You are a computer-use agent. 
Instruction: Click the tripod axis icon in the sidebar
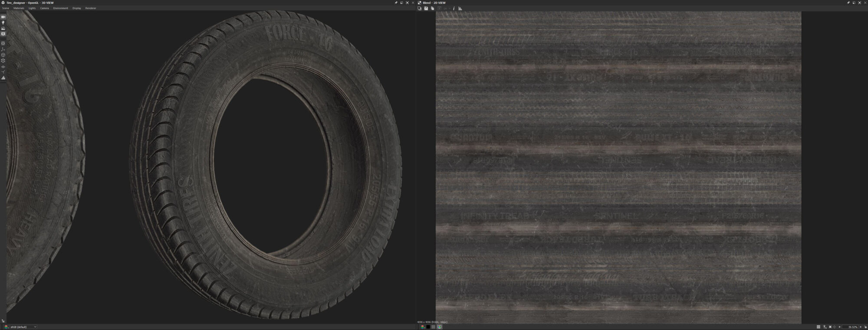coord(3,72)
